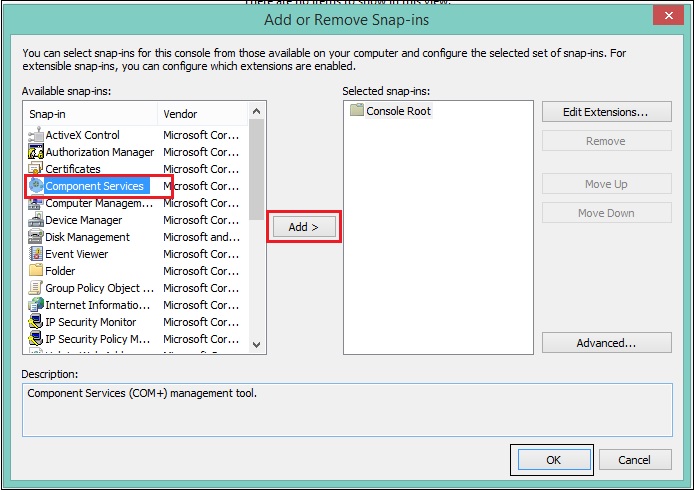Select Console Root in selected snap-ins

(x=398, y=111)
